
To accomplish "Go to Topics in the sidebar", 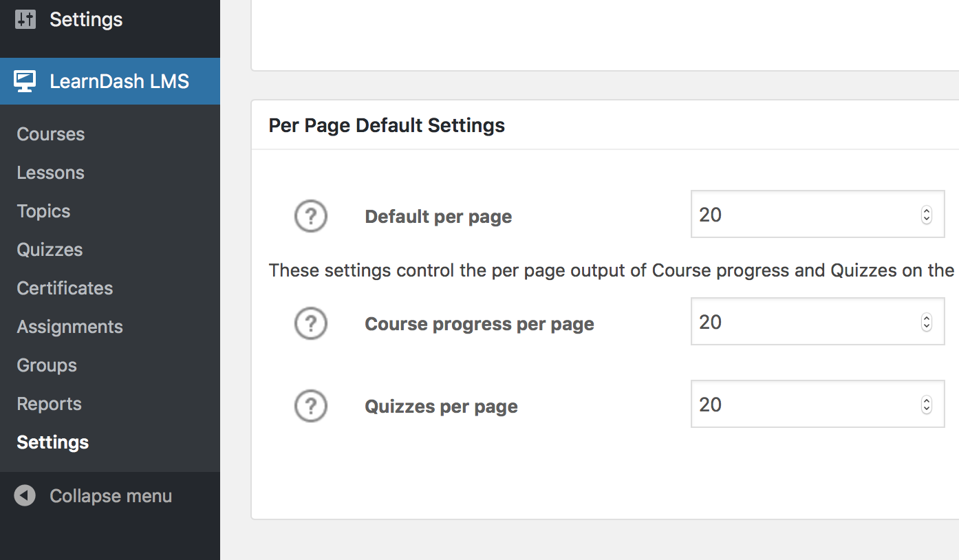I will coord(44,211).
